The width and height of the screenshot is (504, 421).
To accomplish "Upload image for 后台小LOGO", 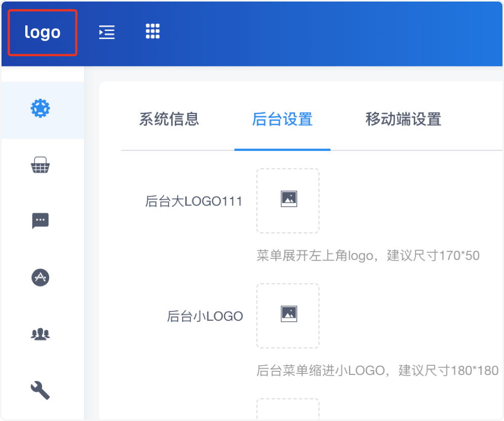I will 288,316.
